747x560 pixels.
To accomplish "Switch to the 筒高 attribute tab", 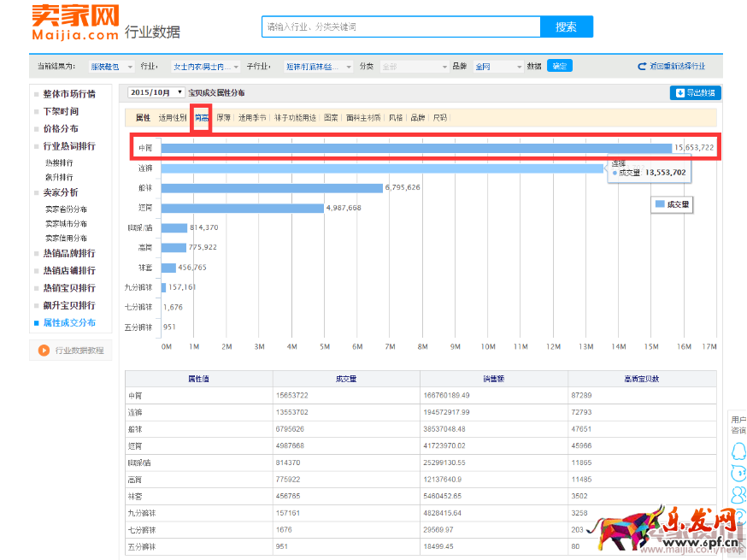I will coord(200,117).
